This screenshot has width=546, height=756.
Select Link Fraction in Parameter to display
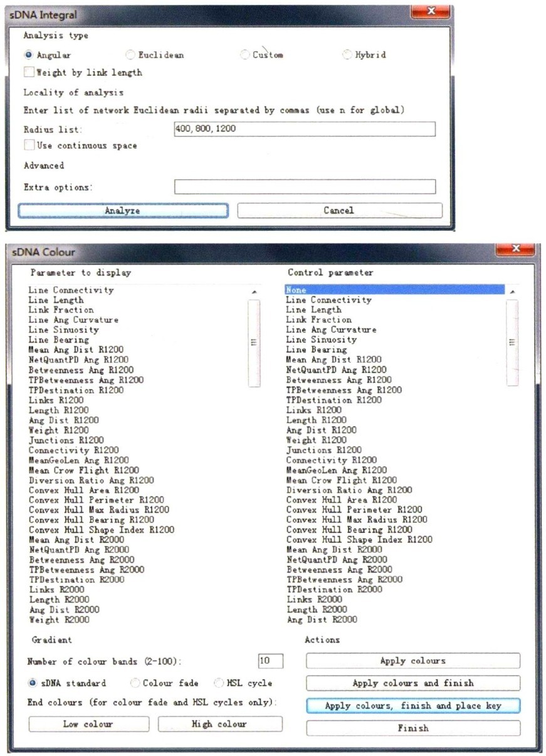coord(61,310)
